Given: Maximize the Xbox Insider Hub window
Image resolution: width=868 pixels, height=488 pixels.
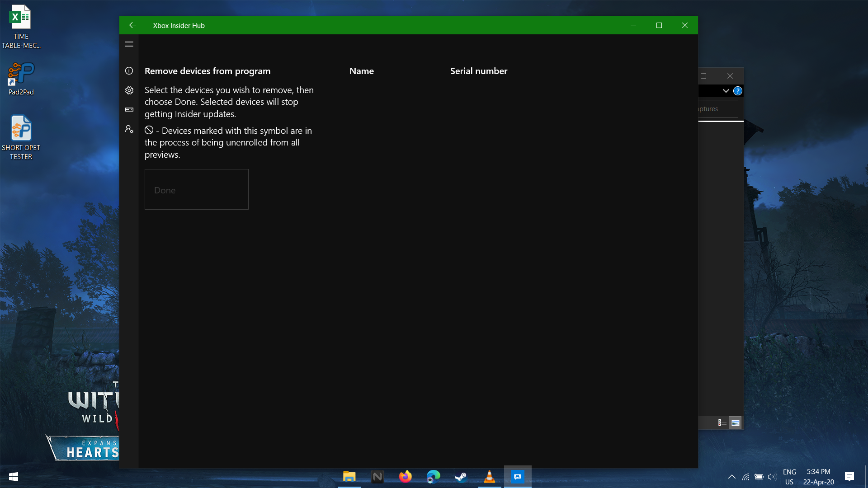Looking at the screenshot, I should 659,25.
